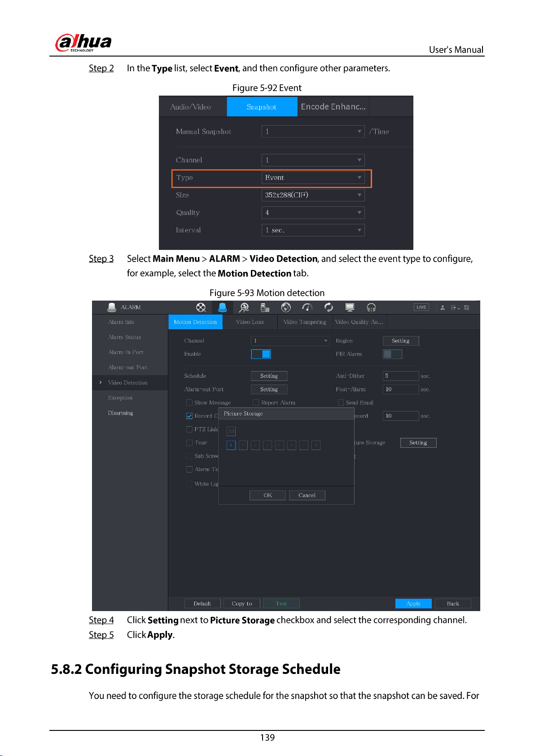Switch to the Encode Enhancement tab
Screen dimensions: 535x756
point(333,107)
